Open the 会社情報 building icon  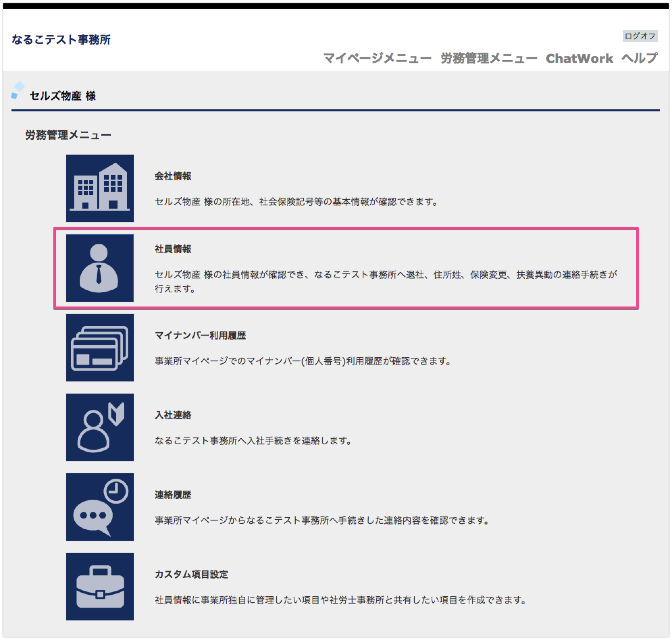point(100,188)
